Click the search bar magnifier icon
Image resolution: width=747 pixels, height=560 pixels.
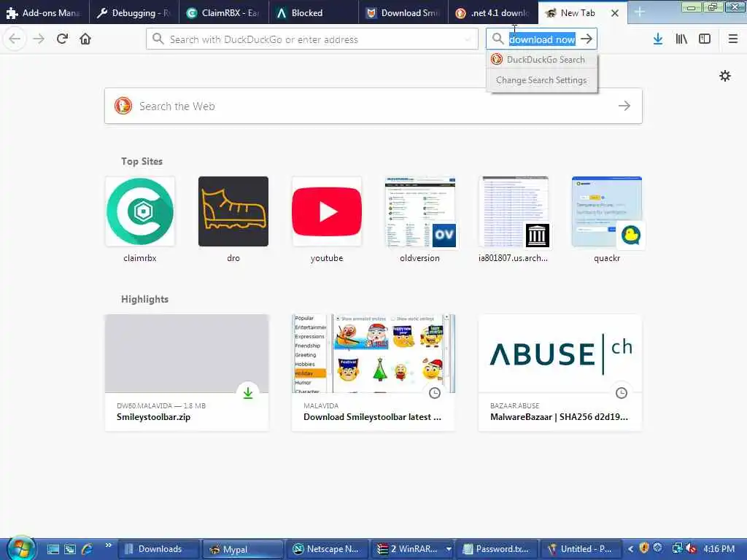click(498, 39)
